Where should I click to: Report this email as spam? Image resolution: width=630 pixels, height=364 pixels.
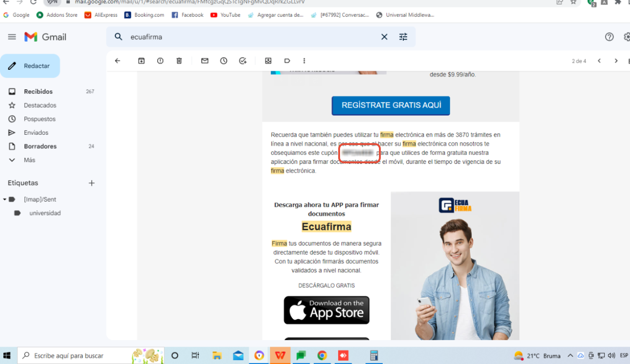click(160, 61)
